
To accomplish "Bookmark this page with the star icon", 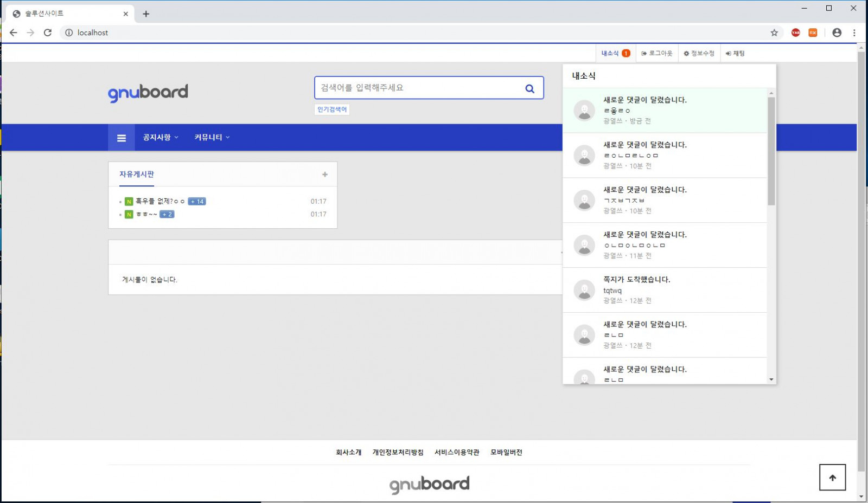I will click(774, 33).
